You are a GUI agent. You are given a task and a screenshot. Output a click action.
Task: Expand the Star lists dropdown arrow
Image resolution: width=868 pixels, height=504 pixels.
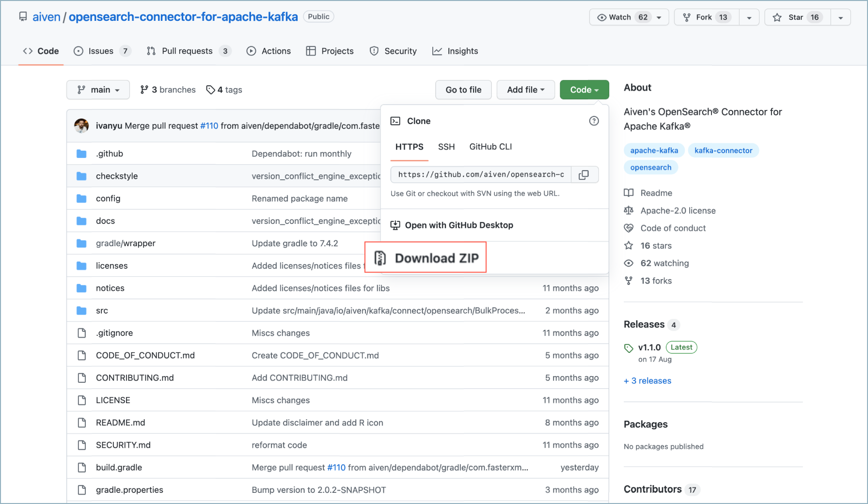coord(841,17)
